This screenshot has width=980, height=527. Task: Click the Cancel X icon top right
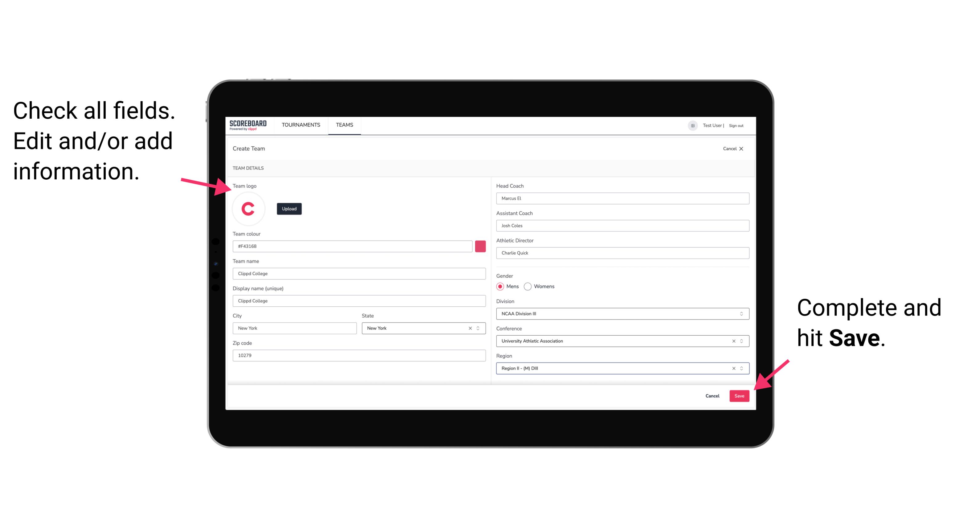[x=746, y=149]
